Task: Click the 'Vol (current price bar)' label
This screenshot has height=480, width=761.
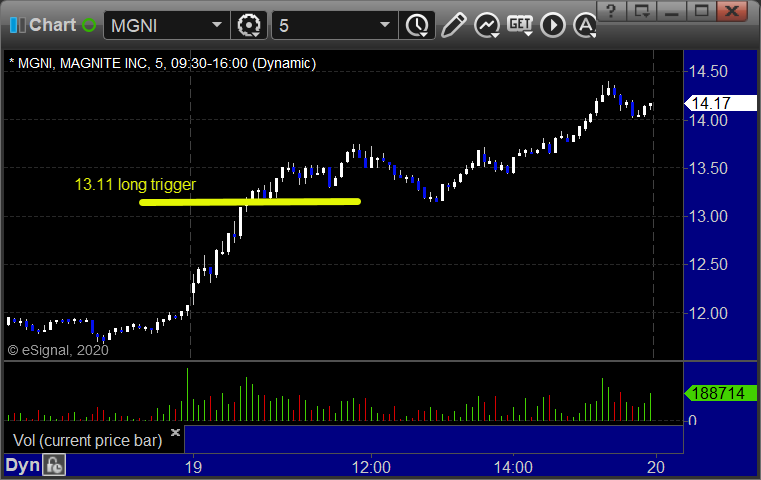Action: point(87,440)
